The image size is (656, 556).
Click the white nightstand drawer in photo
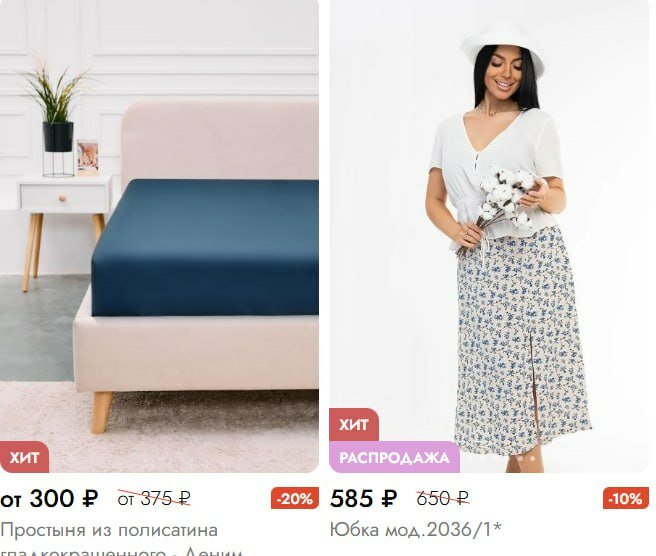(63, 197)
